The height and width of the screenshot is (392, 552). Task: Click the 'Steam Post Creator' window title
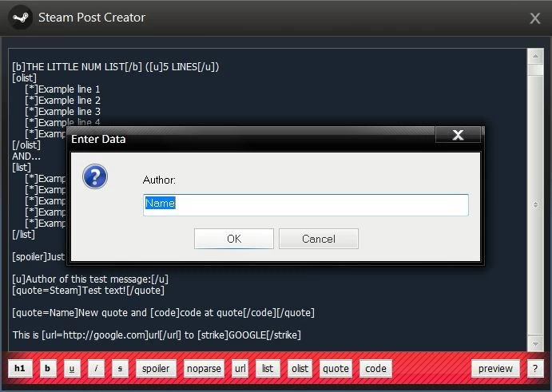[92, 18]
